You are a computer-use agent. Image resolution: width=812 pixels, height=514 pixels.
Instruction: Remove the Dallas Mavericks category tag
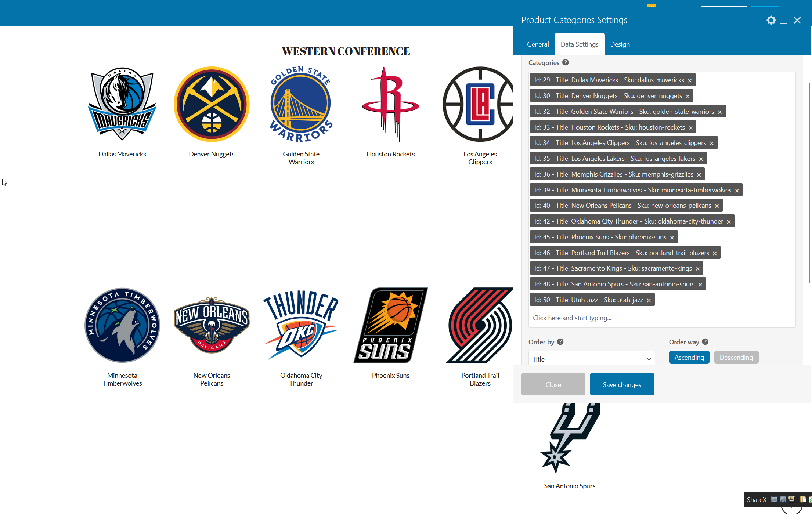coord(690,80)
